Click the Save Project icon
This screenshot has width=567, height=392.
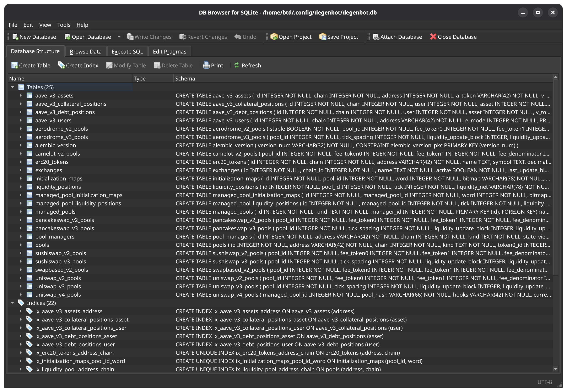[322, 37]
